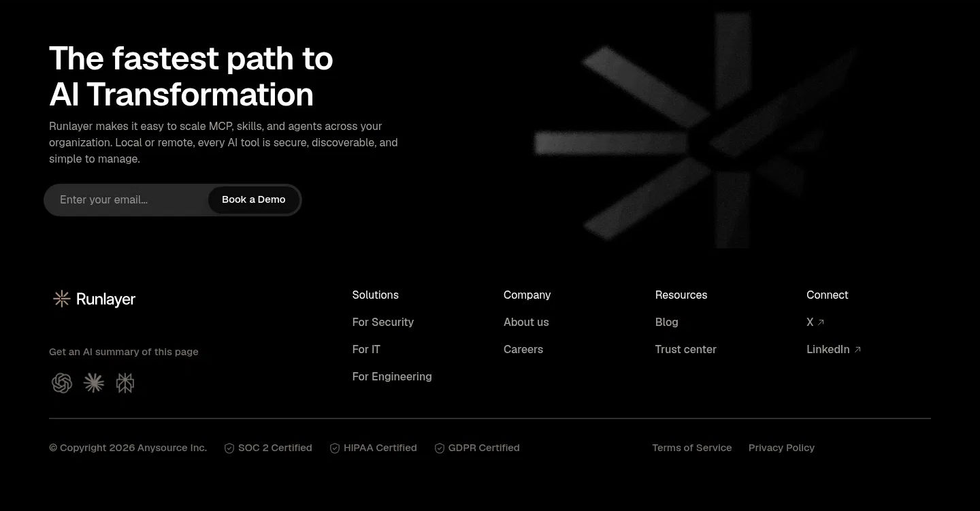Open Perplexity AI summary icon

(125, 383)
